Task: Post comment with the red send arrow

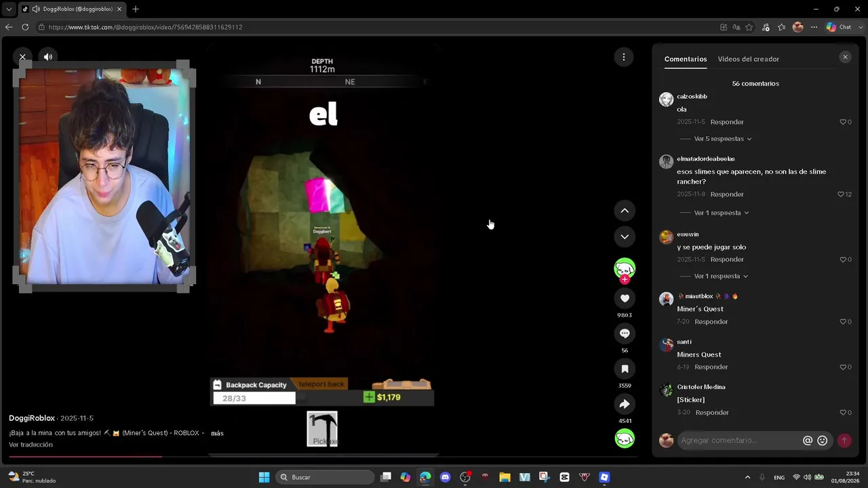Action: pos(844,441)
